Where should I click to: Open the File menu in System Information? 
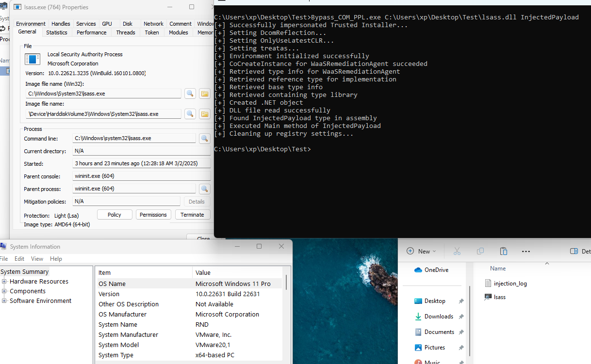point(4,259)
